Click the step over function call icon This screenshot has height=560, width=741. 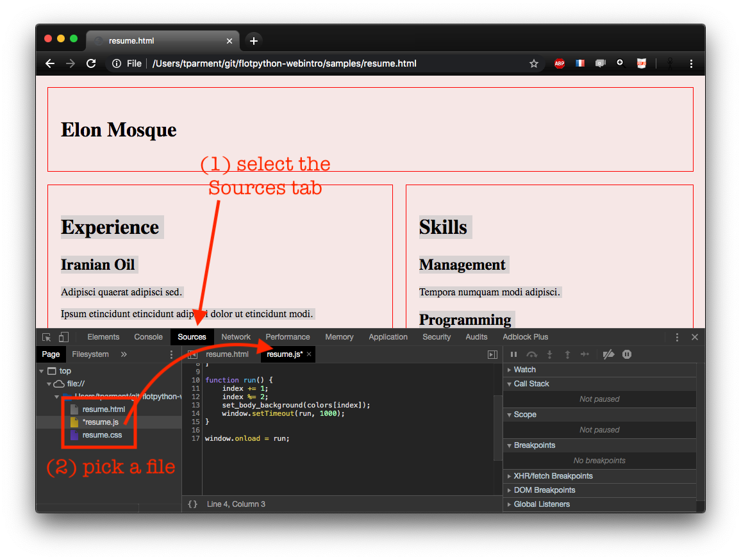tap(531, 354)
